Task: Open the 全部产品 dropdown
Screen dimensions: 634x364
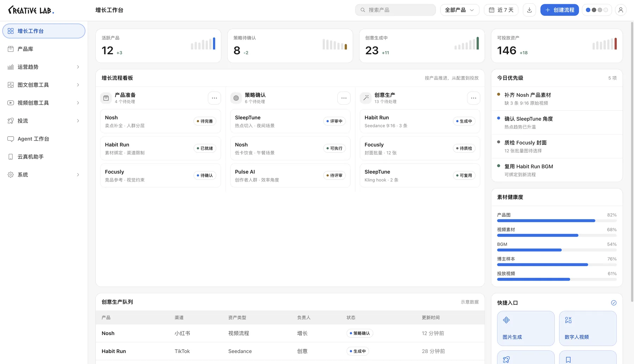Action: click(x=459, y=10)
